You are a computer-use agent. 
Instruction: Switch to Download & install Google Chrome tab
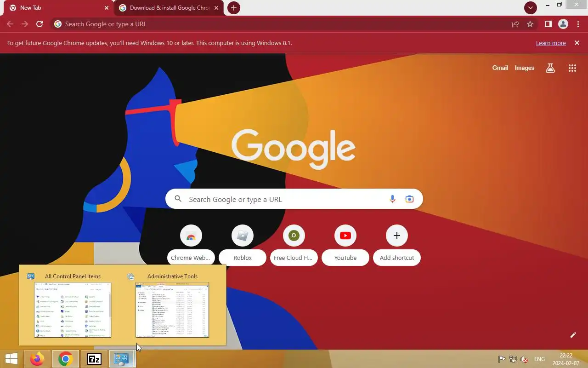pos(169,8)
